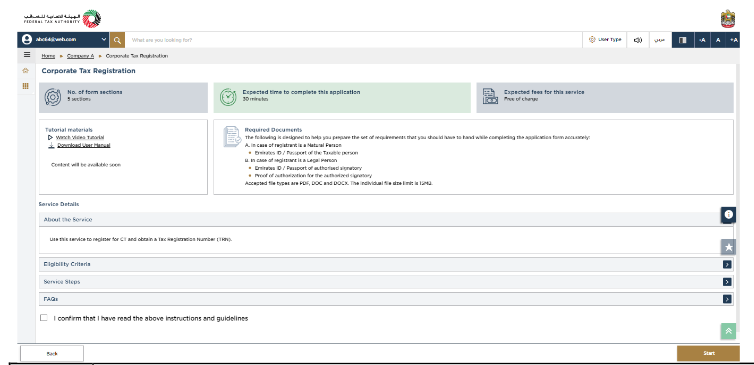Image resolution: width=754 pixels, height=365 pixels.
Task: Click the user avatar icon beside abc14@web.com
Action: coord(27,40)
